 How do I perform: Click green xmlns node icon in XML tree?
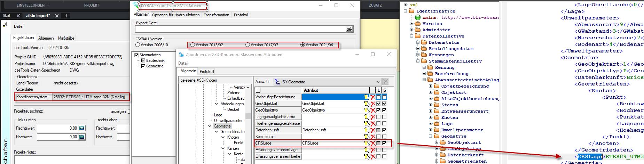pyautogui.click(x=418, y=17)
